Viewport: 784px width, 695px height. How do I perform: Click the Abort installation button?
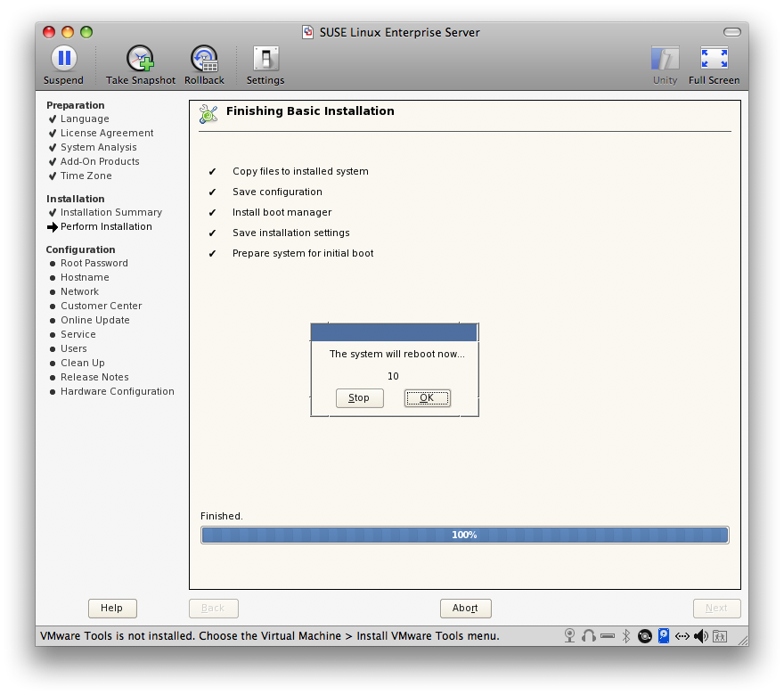(465, 608)
